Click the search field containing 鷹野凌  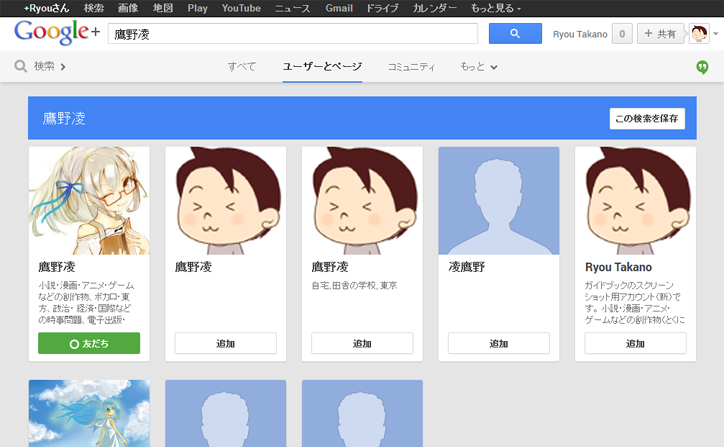(293, 34)
